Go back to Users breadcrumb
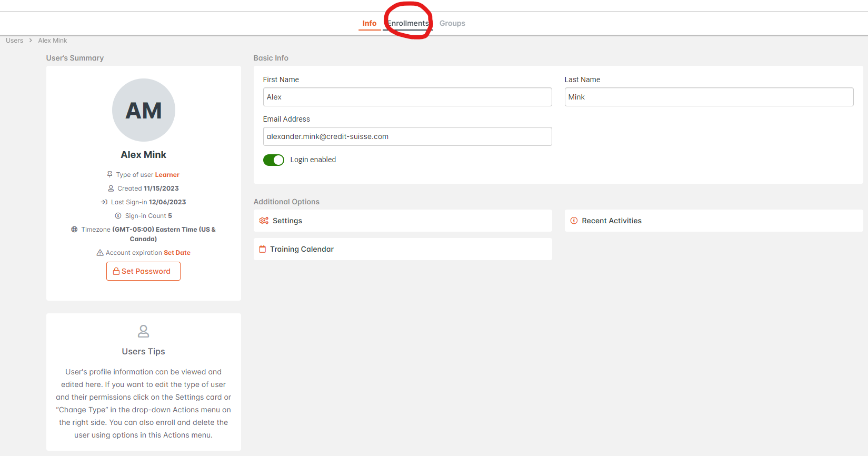Screen dimensions: 868x456 14,41
